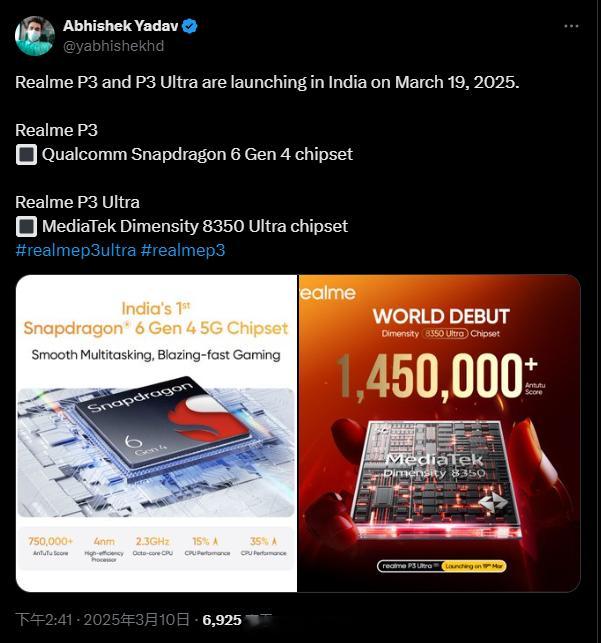The image size is (601, 643).
Task: Open the Dimensity 8350 World Debut image
Action: coord(439,433)
